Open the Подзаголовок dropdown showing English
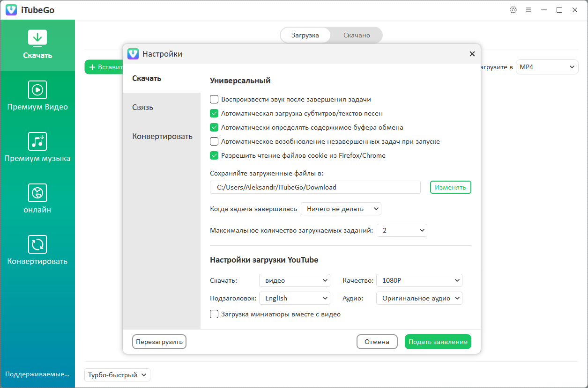This screenshot has height=388, width=588. (x=295, y=298)
